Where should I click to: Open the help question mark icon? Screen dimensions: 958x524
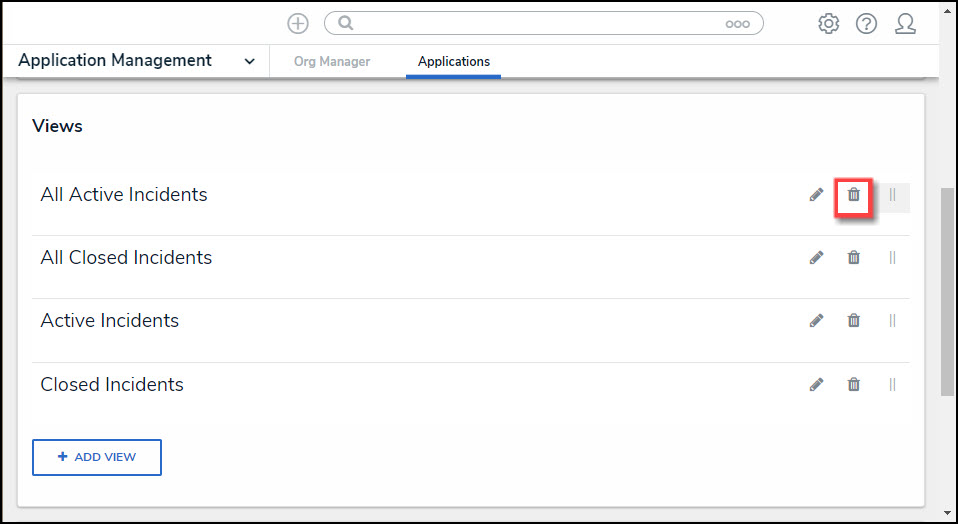[866, 24]
